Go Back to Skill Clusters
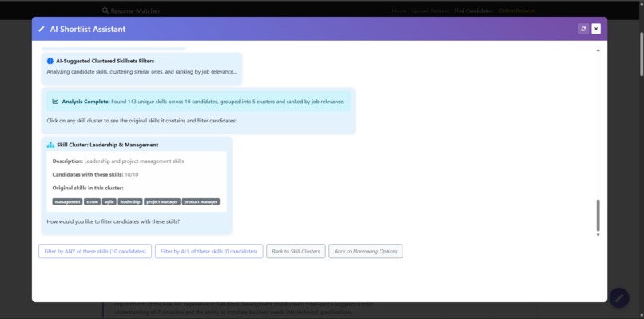This screenshot has height=319, width=644. point(296,251)
